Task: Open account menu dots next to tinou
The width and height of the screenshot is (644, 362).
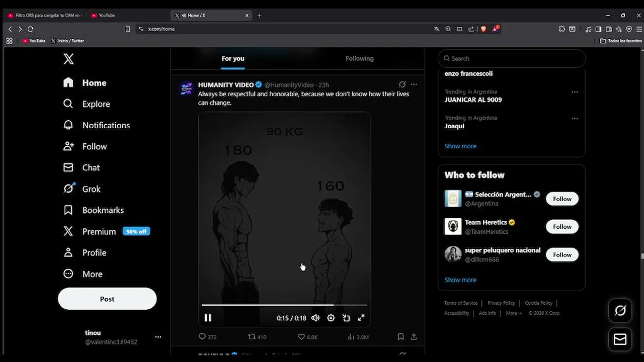Action: (x=158, y=337)
